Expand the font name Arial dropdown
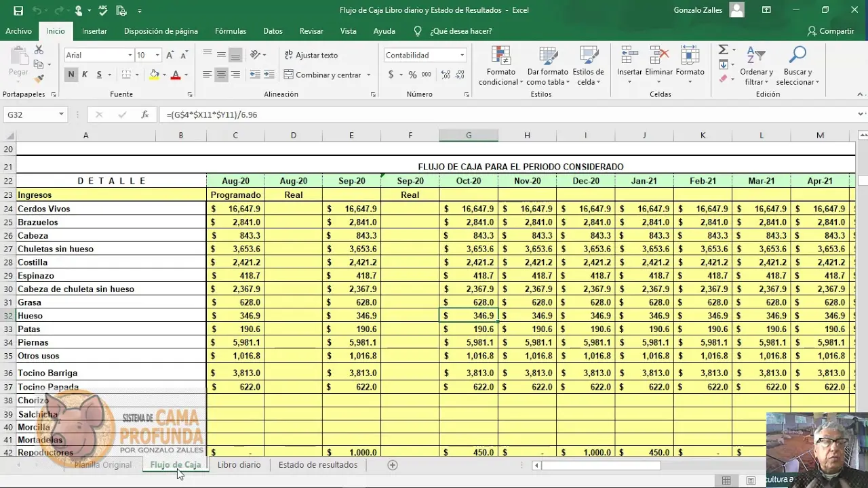 tap(130, 56)
